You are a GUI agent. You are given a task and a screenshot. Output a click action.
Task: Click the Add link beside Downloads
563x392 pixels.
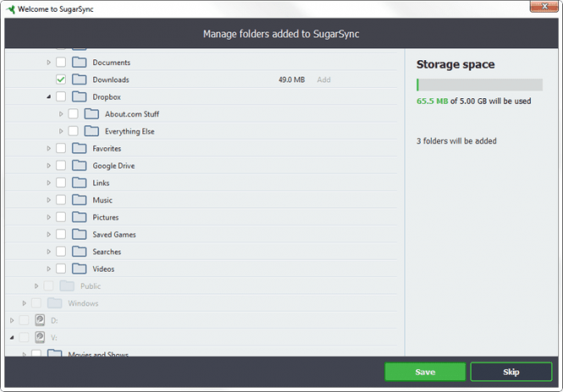tap(323, 80)
